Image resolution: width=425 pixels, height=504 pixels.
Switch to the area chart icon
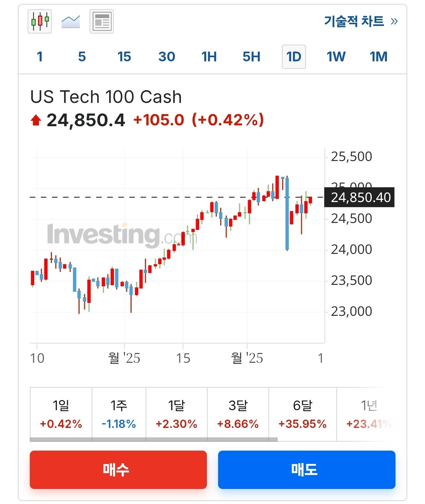[x=71, y=22]
